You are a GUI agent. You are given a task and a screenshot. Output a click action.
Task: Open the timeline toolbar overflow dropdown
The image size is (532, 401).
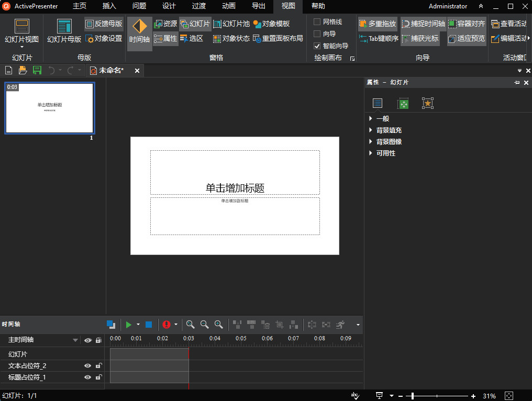(x=358, y=325)
